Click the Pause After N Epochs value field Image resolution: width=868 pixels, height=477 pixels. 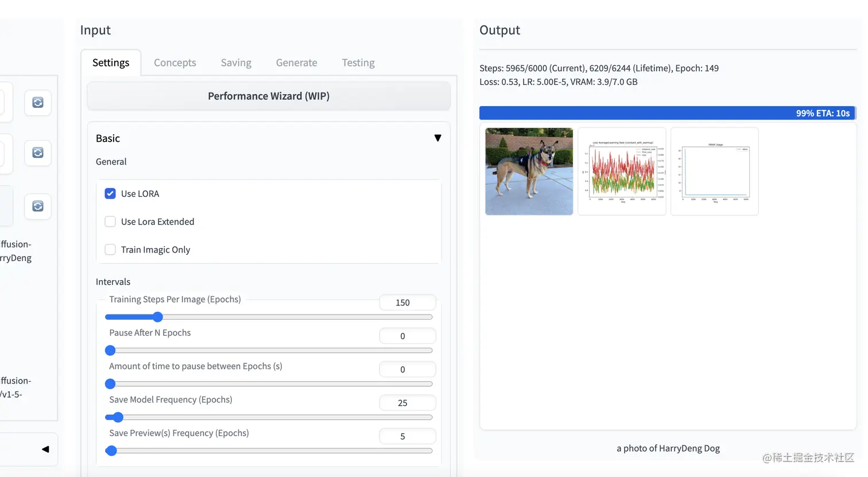pos(408,336)
